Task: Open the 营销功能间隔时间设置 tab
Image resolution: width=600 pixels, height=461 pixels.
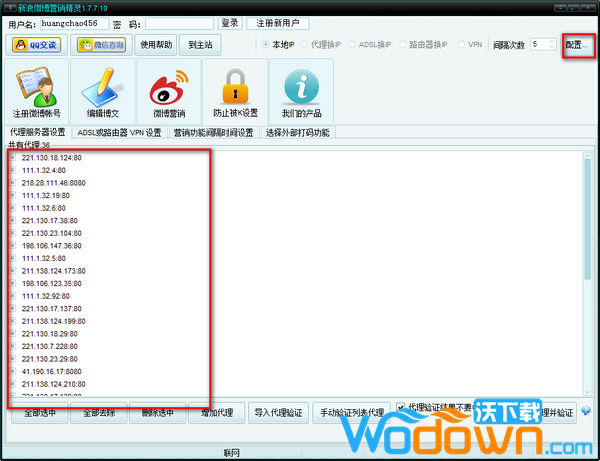Action: (x=212, y=132)
